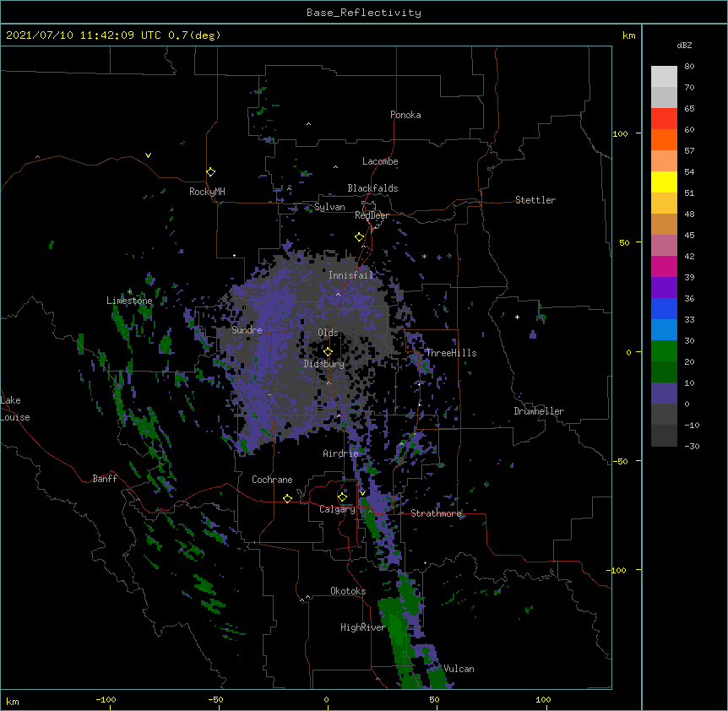Click the -30 value in dBZ legend

692,447
